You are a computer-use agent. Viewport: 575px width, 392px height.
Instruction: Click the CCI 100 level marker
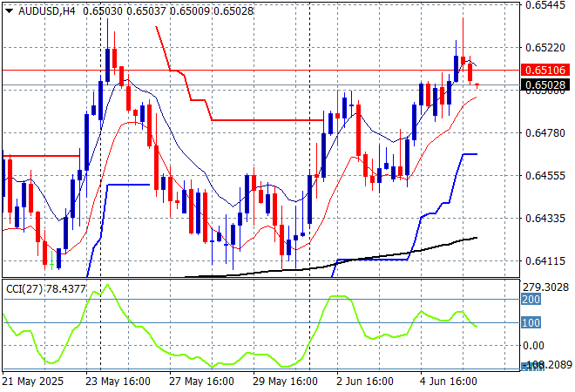531,323
